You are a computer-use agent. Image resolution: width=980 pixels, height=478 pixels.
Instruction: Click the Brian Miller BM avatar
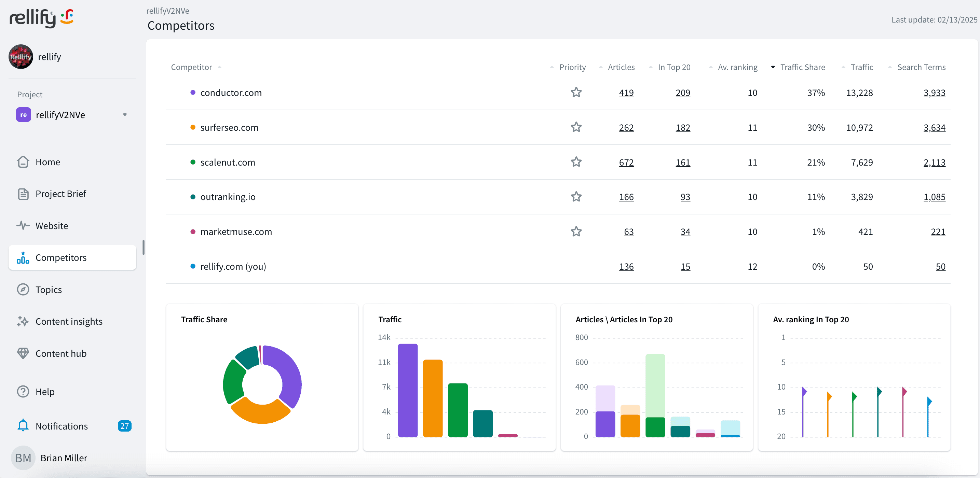click(23, 458)
